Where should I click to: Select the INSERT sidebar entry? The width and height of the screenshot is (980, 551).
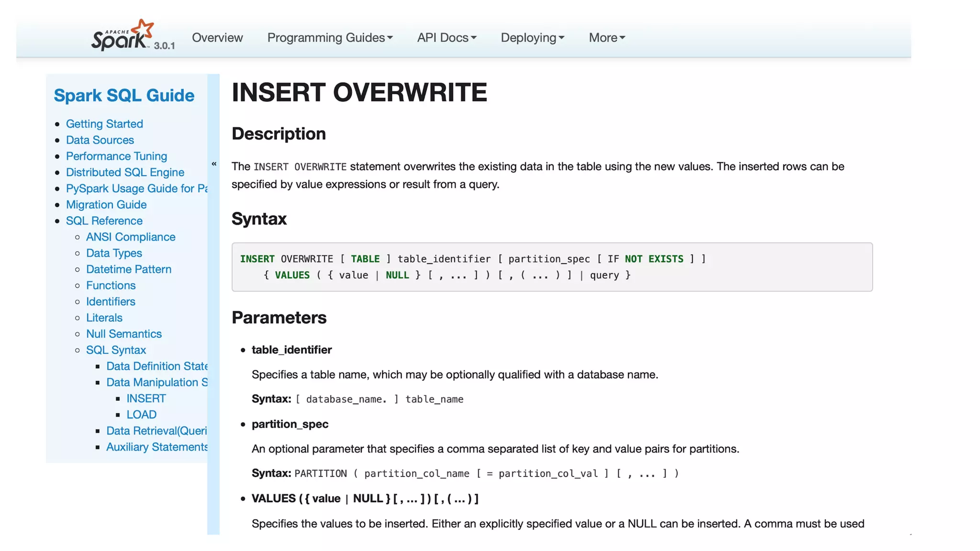146,398
